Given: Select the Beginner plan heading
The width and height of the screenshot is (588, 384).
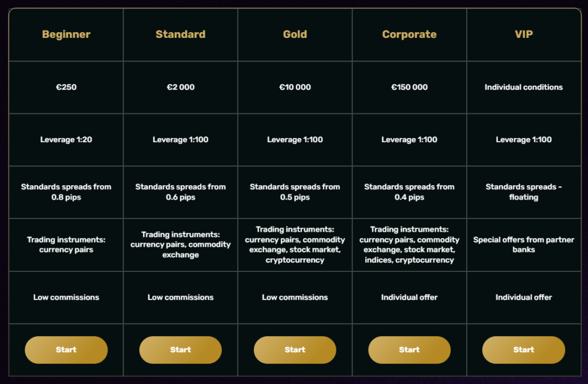Looking at the screenshot, I should coord(66,34).
